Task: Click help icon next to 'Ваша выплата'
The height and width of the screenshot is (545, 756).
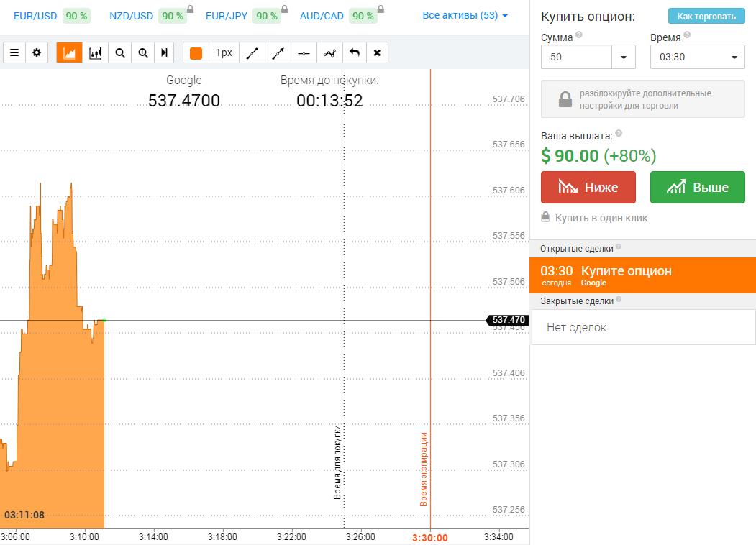Action: click(619, 133)
